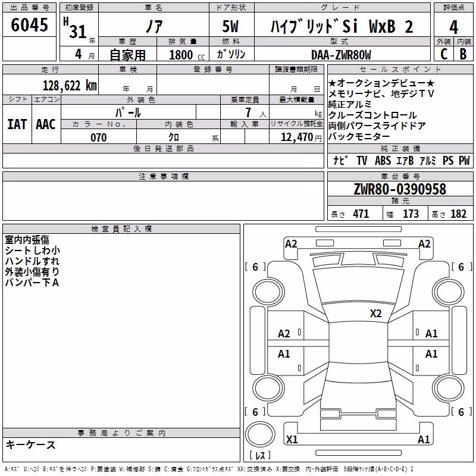Click the X2 windshield damage mark
Viewport: 476px width, 476px height.
coord(375,314)
